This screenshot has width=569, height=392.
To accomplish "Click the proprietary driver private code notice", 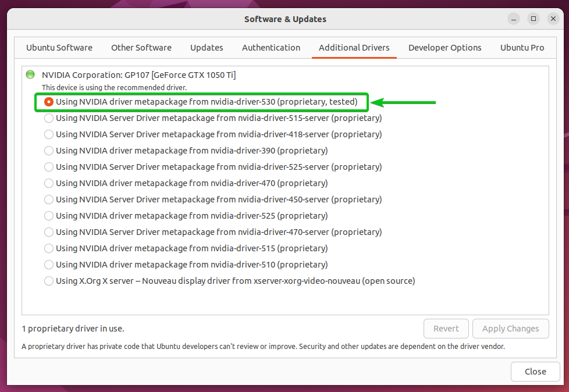I will (263, 346).
